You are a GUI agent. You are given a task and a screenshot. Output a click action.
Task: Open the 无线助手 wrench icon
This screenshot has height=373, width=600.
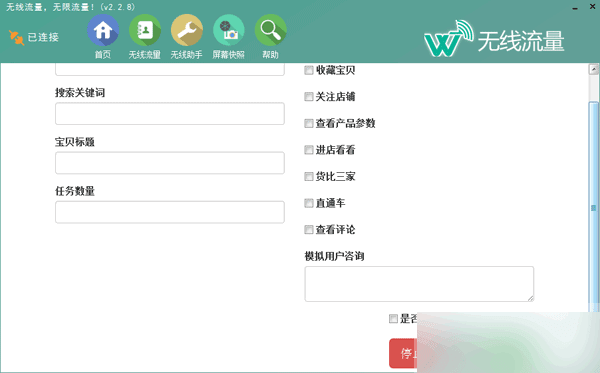(187, 30)
